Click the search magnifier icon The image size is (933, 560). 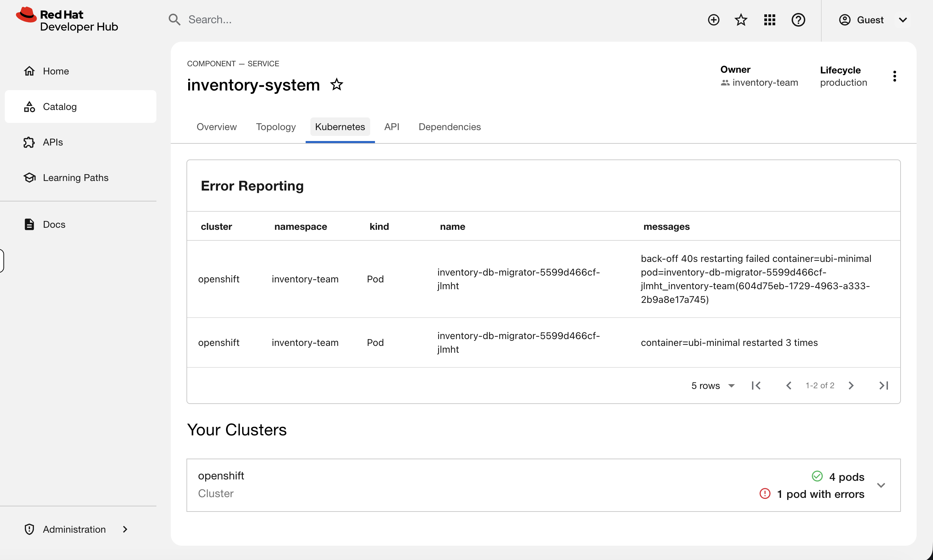[174, 19]
